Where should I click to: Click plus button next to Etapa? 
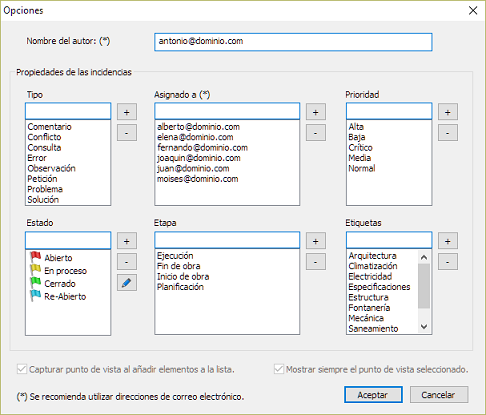316,241
